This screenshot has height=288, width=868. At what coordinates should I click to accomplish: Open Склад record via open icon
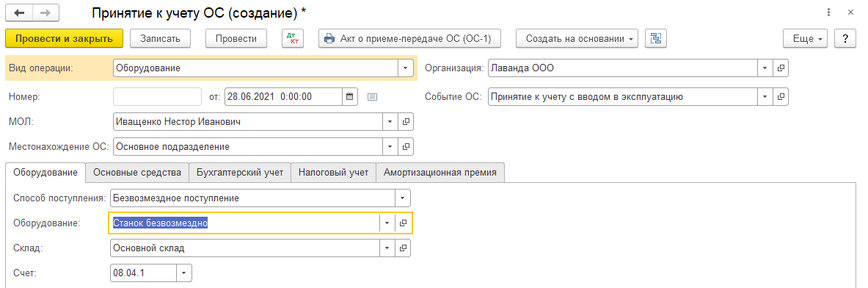click(x=403, y=248)
